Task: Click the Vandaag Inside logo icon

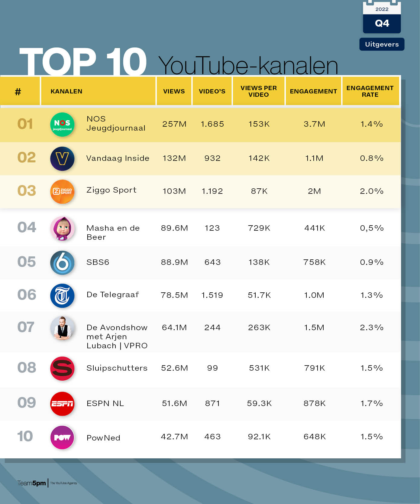Action: [62, 159]
